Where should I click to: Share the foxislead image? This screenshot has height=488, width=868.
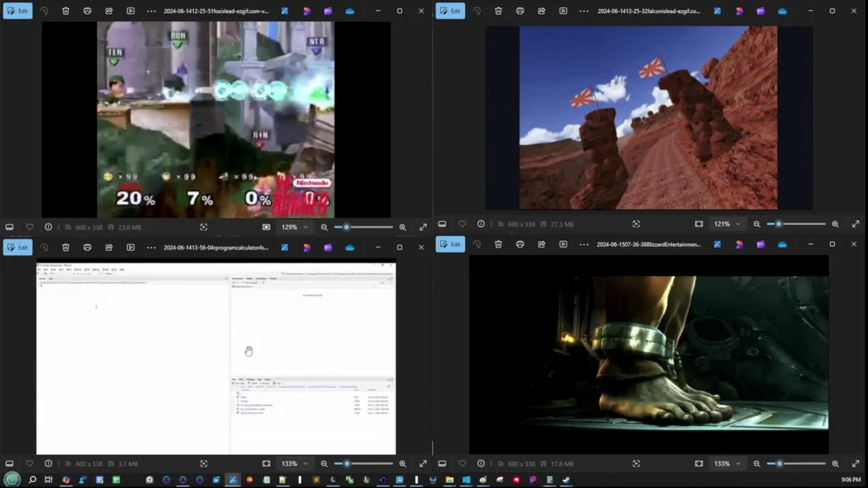click(109, 11)
